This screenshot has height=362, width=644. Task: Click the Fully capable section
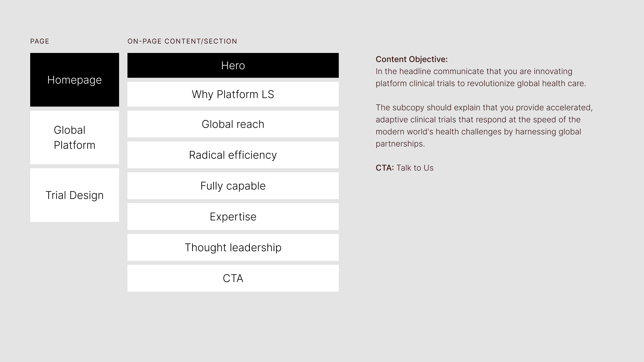click(233, 186)
